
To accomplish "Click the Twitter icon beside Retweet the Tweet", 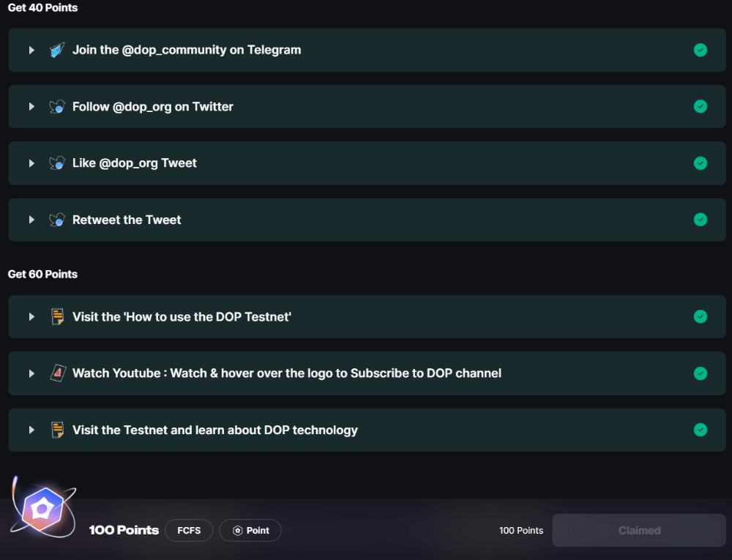I will coord(57,220).
